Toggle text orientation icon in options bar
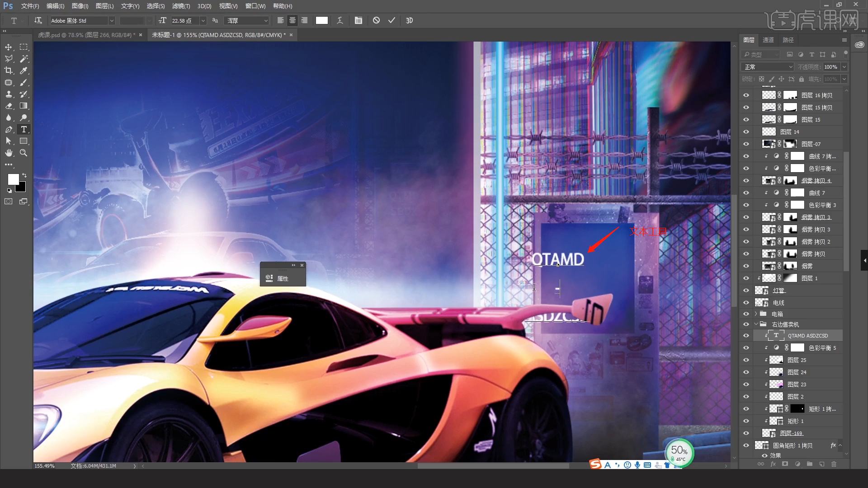Viewport: 868px width, 488px height. pos(38,20)
